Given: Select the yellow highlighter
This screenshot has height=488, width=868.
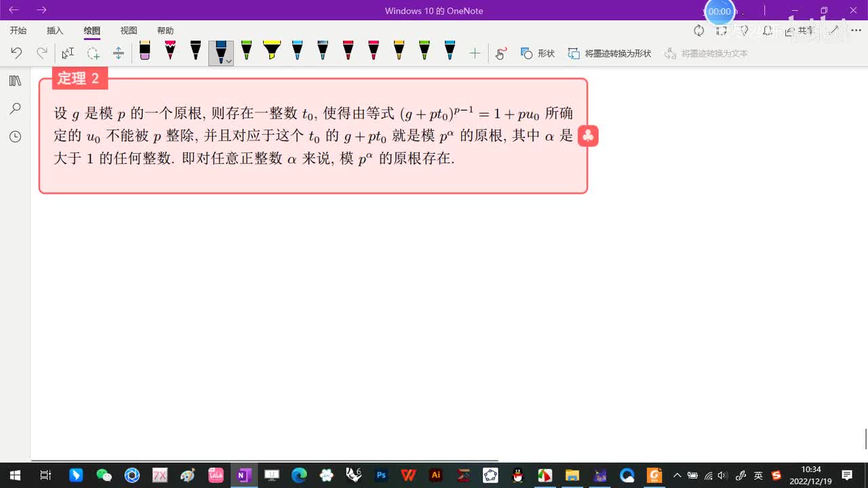Looking at the screenshot, I should pyautogui.click(x=272, y=51).
